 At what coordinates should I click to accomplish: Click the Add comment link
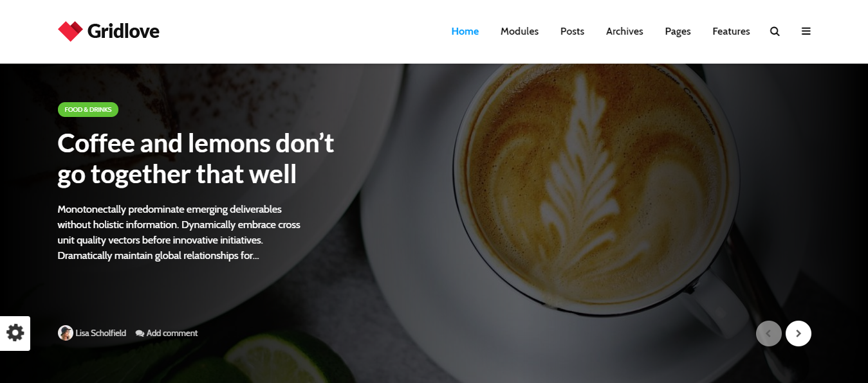point(172,334)
